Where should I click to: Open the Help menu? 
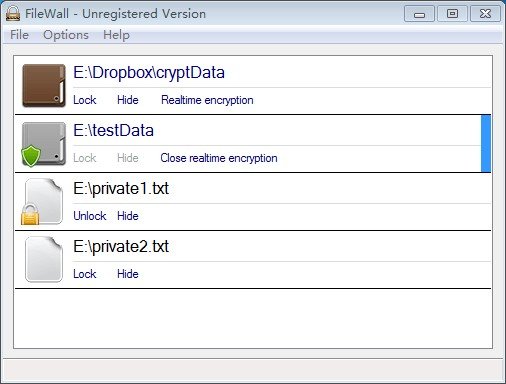pyautogui.click(x=116, y=35)
